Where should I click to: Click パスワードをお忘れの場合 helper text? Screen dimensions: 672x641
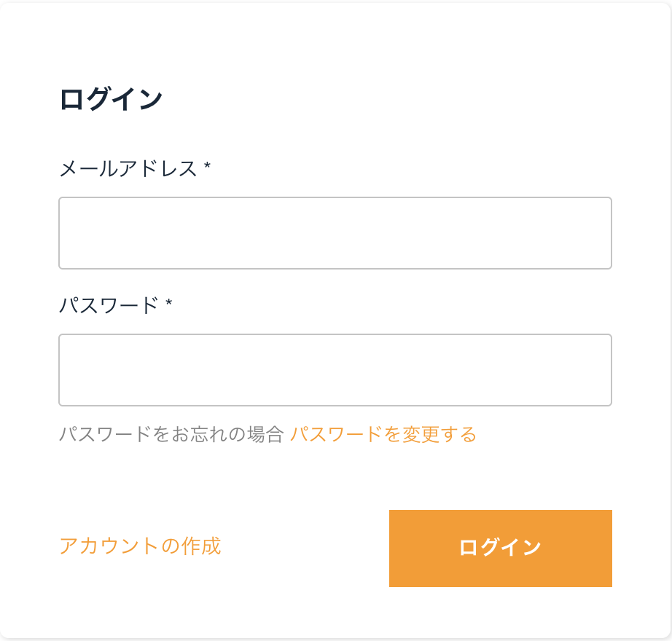(x=173, y=433)
